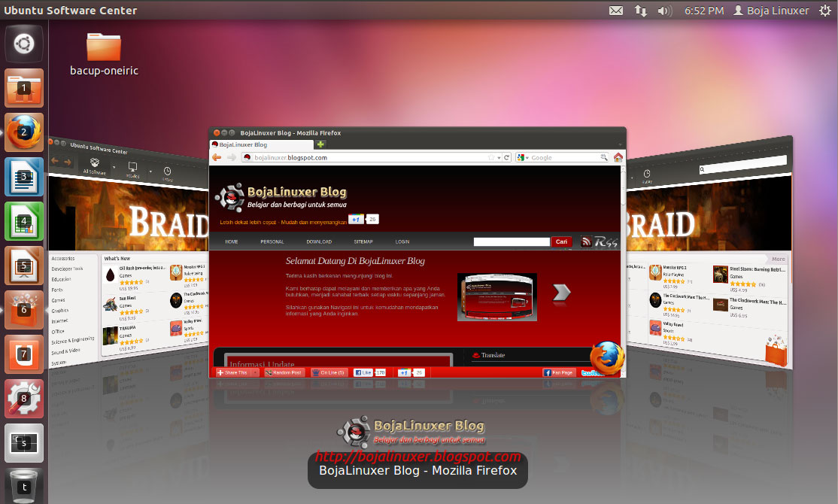Open the Workspace Switcher launcher icon
This screenshot has width=838, height=504.
[x=24, y=443]
